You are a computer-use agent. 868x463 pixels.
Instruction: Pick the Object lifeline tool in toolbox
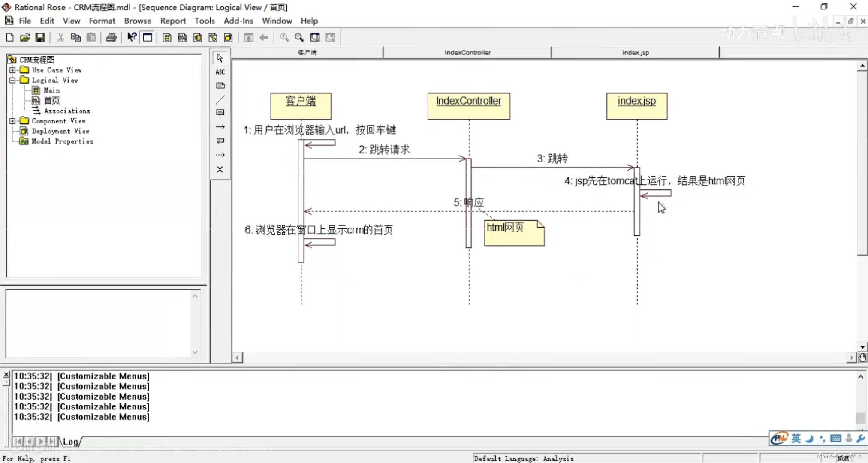pyautogui.click(x=220, y=114)
